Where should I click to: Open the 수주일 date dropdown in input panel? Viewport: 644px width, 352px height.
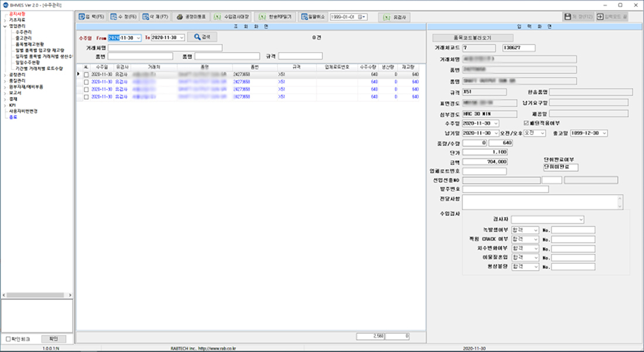coord(496,123)
